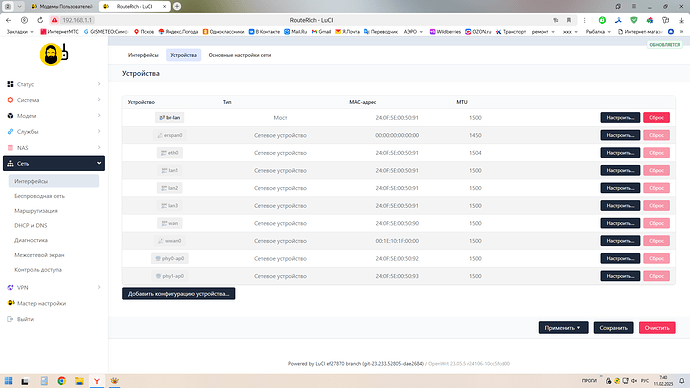The width and height of the screenshot is (690, 388).
Task: Click Сброс button for br-lan row
Action: [656, 117]
